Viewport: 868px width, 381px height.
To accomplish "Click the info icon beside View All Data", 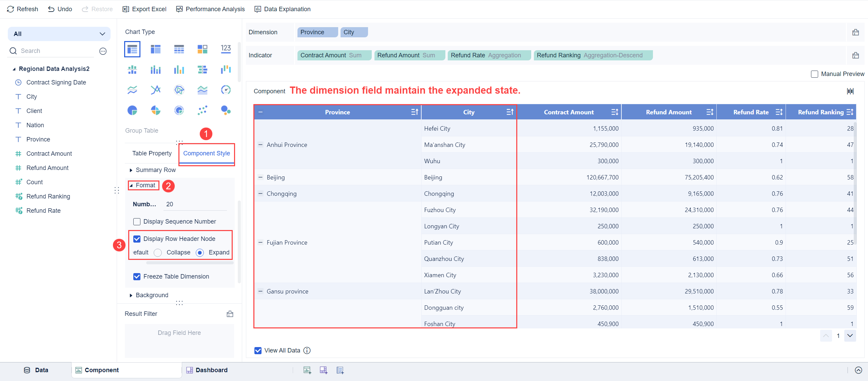I will click(x=307, y=350).
